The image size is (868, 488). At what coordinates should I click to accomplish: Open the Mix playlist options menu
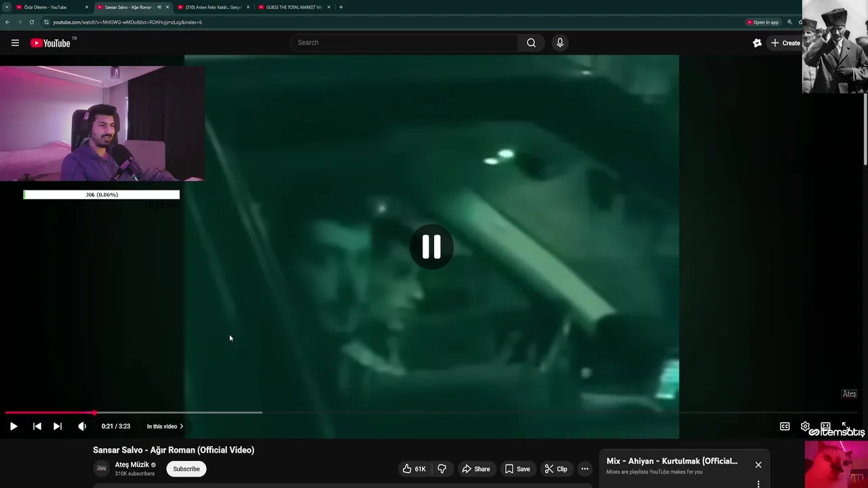[x=758, y=484]
